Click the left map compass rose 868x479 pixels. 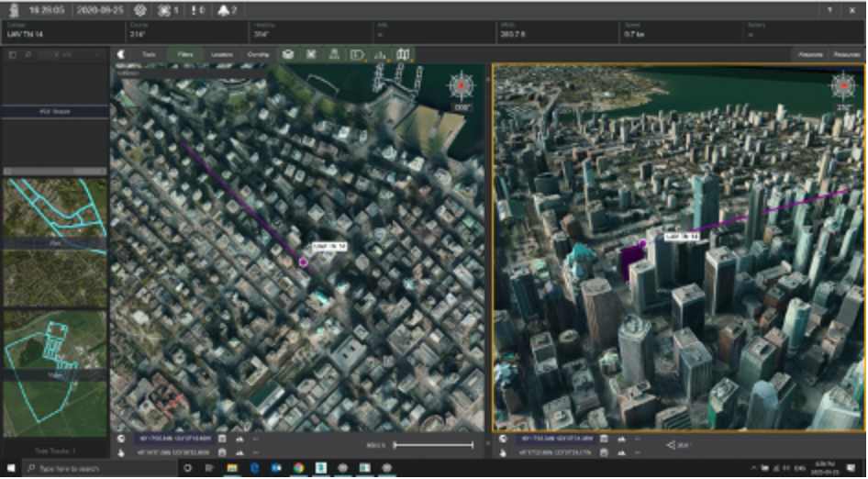tap(460, 87)
